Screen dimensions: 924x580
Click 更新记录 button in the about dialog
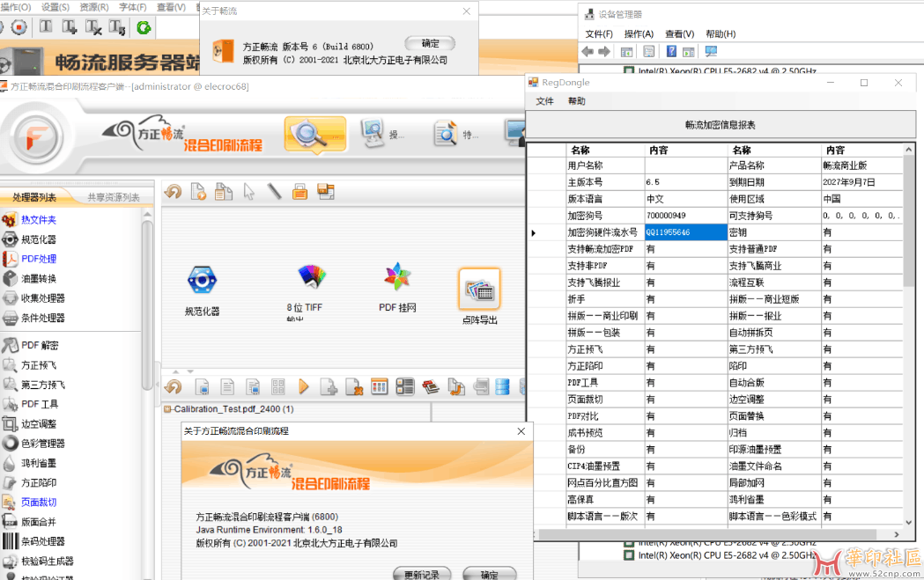(x=421, y=574)
